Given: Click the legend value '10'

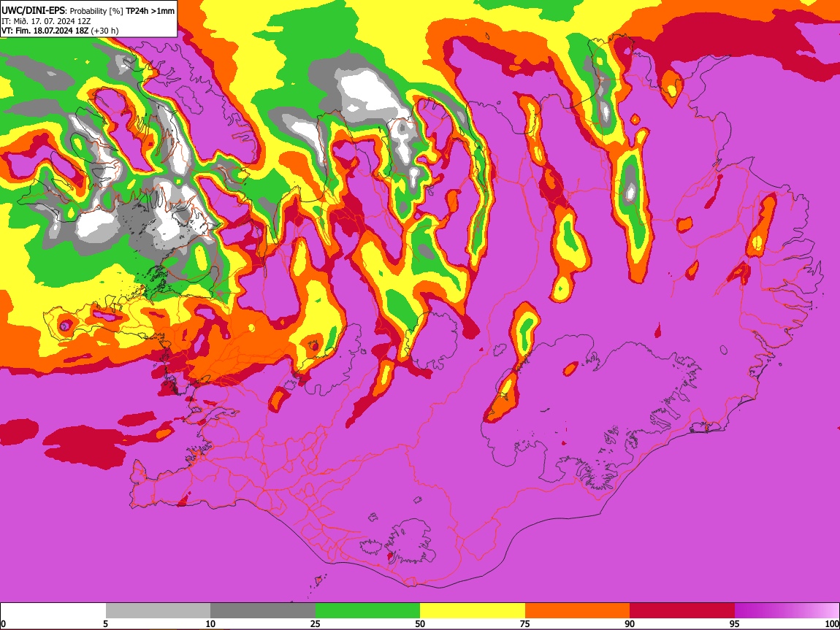Looking at the screenshot, I should pos(210,623).
